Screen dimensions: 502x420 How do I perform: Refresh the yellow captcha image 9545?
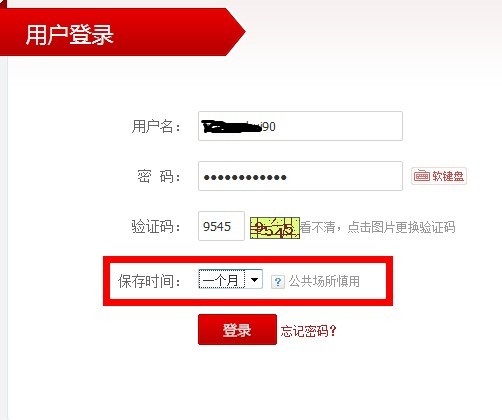click(x=275, y=228)
